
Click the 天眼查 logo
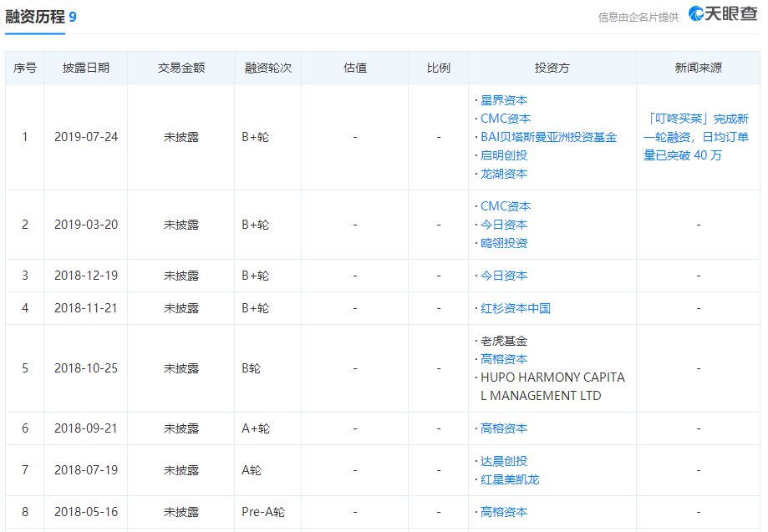coord(723,14)
